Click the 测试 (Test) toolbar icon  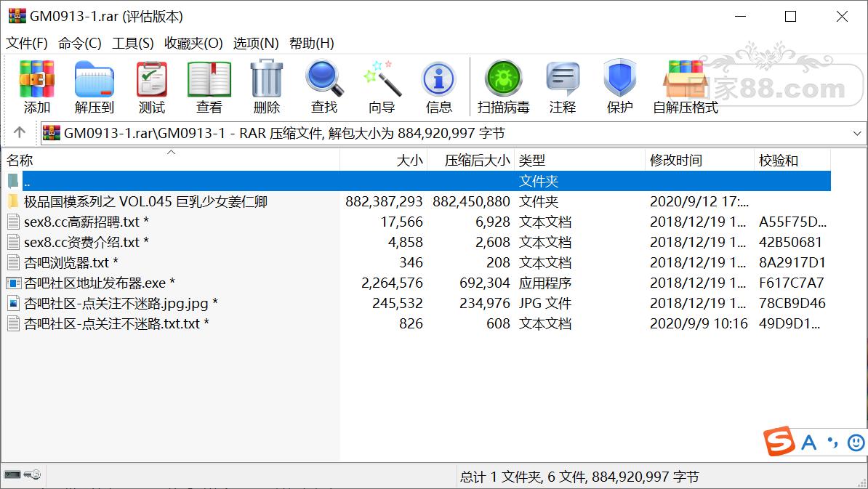[x=152, y=79]
